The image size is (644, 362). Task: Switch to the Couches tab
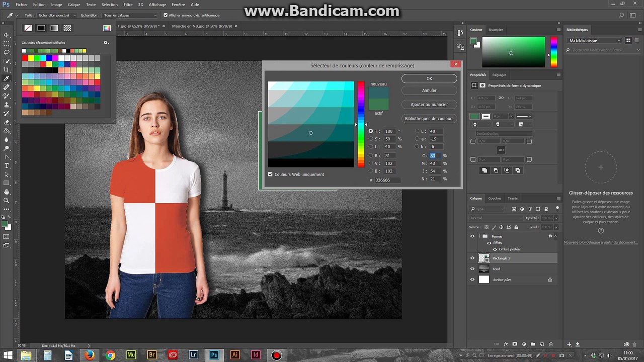(x=495, y=198)
